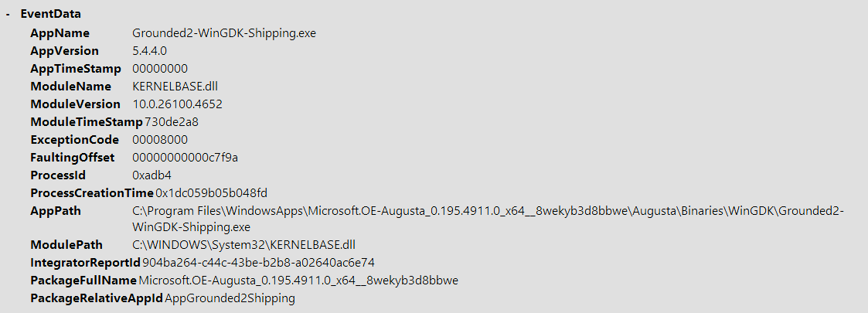Click the ModulePath field label
The height and width of the screenshot is (313, 868).
[x=66, y=245]
